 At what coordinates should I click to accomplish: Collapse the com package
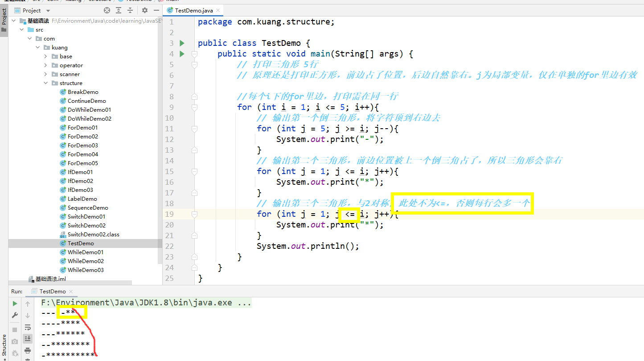pyautogui.click(x=30, y=39)
